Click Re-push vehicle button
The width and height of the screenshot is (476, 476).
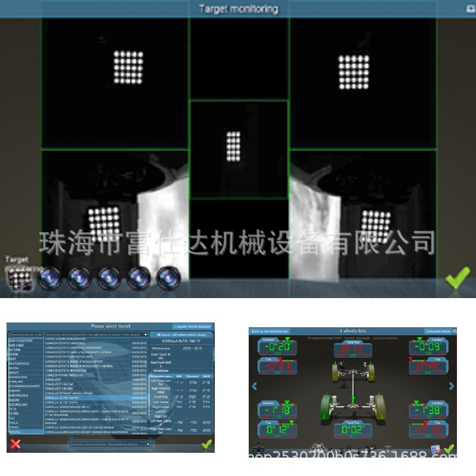438,331
